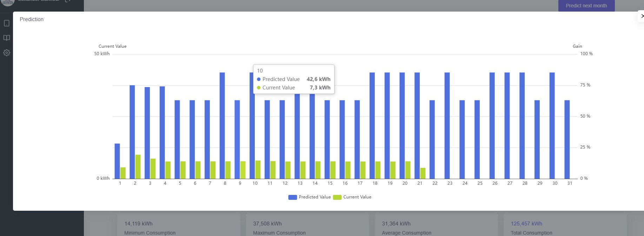Click the user avatar picture
Image resolution: width=644 pixels, height=236 pixels.
pos(8,2)
